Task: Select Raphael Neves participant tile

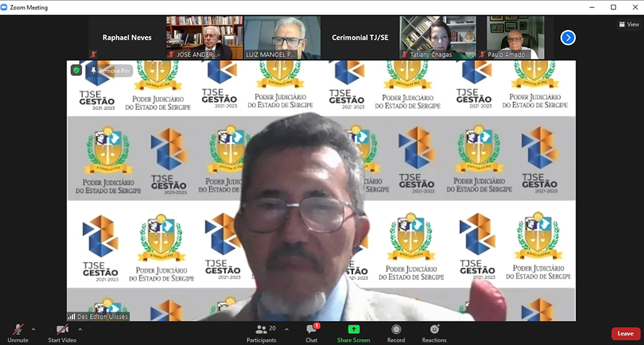Action: pyautogui.click(x=127, y=38)
